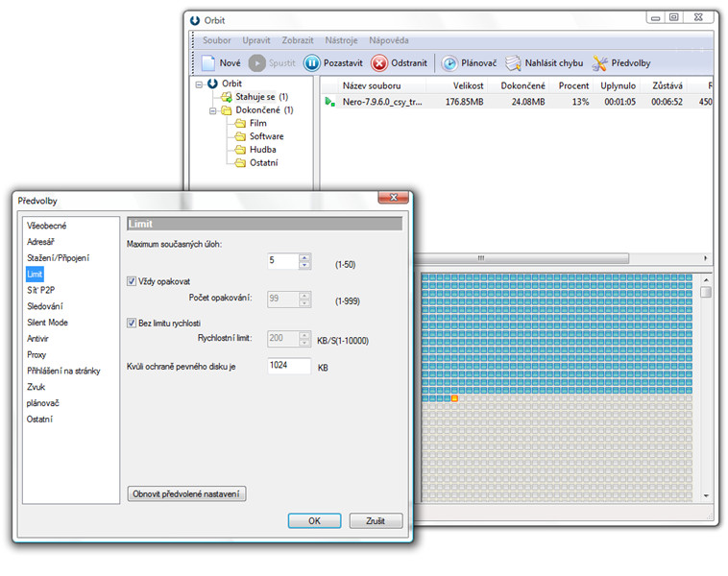Click the red Odstranit delete icon
728x576 pixels.
pyautogui.click(x=378, y=62)
